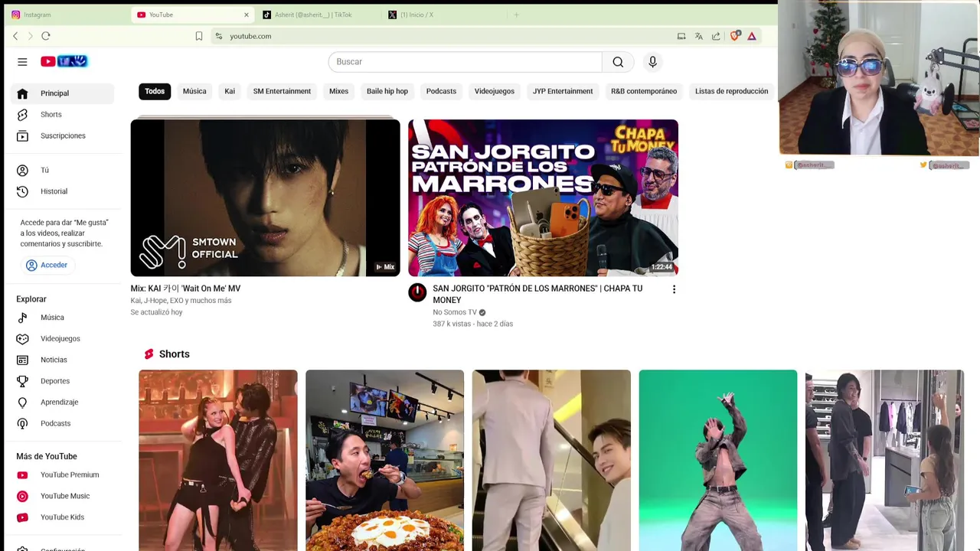Click the search magnifier button
The image size is (980, 551).
(x=618, y=62)
